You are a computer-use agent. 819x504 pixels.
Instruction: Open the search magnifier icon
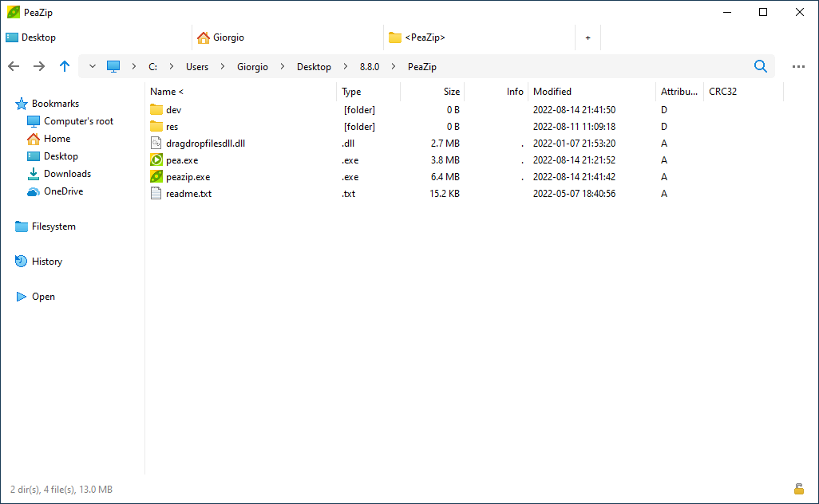coord(761,66)
